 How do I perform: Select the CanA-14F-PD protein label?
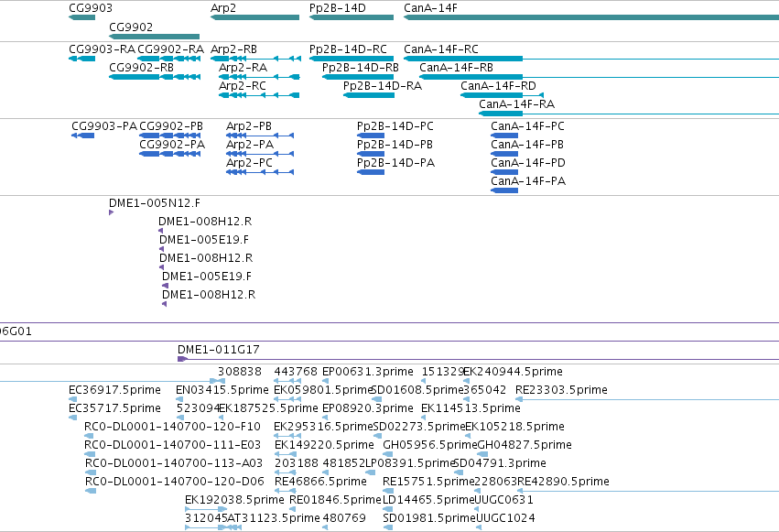pyautogui.click(x=528, y=163)
